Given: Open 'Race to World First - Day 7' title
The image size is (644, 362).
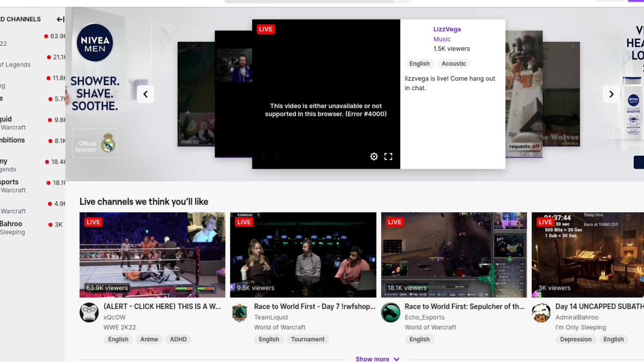Looking at the screenshot, I should [x=315, y=306].
